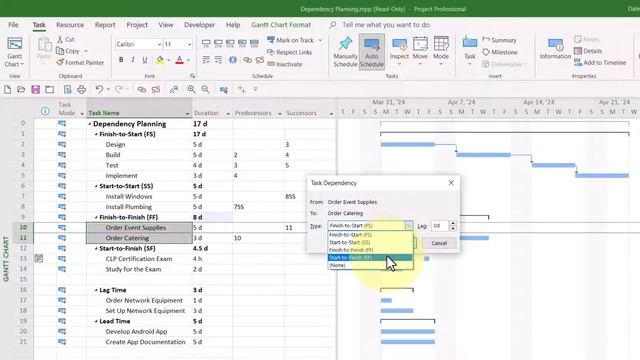640x360 pixels.
Task: Open the Calibri font name dropdown
Action: click(159, 44)
